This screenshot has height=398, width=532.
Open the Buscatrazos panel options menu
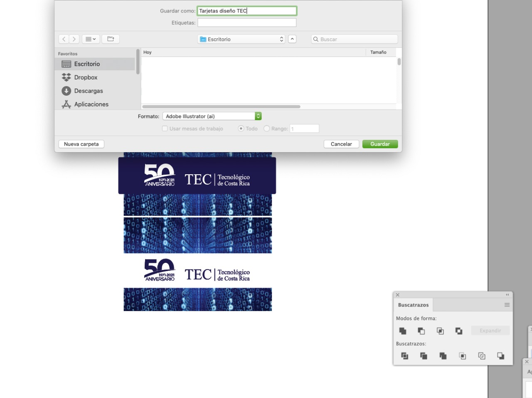click(x=507, y=305)
